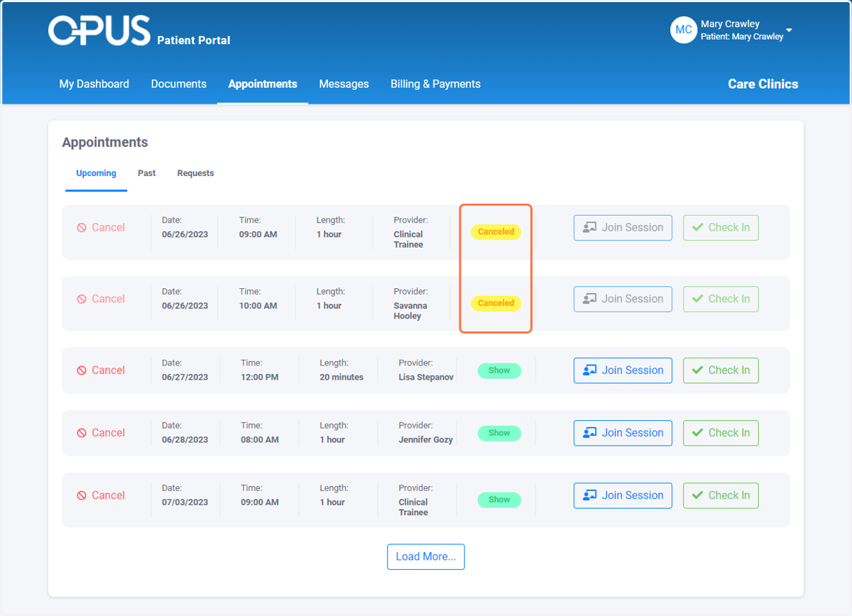Cancel the 06/28/2023 Jennifer Gozy appointment
This screenshot has width=852, height=616.
101,433
